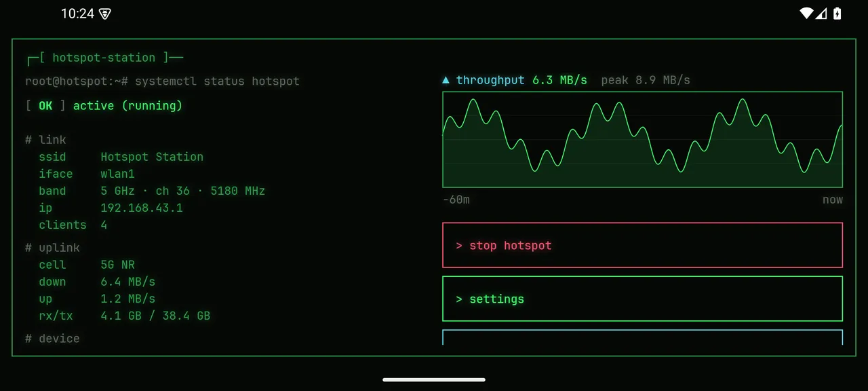Image resolution: width=868 pixels, height=391 pixels.
Task: Tap the battery status icon
Action: pyautogui.click(x=837, y=13)
